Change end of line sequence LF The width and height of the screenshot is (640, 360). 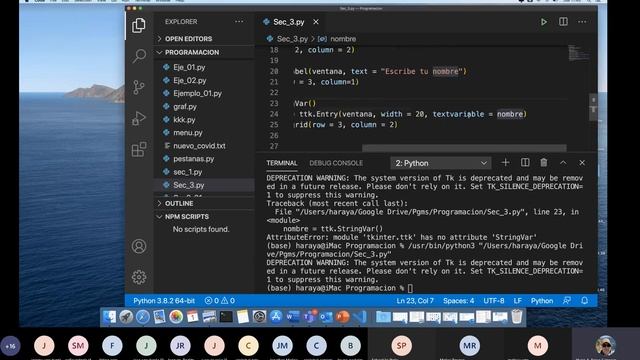coord(518,301)
